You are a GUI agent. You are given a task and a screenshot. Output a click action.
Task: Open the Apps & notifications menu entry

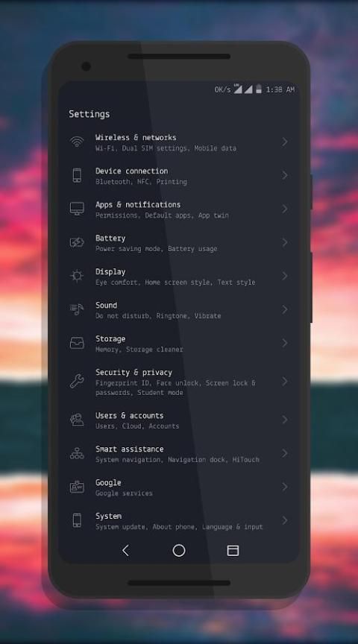tap(179, 209)
